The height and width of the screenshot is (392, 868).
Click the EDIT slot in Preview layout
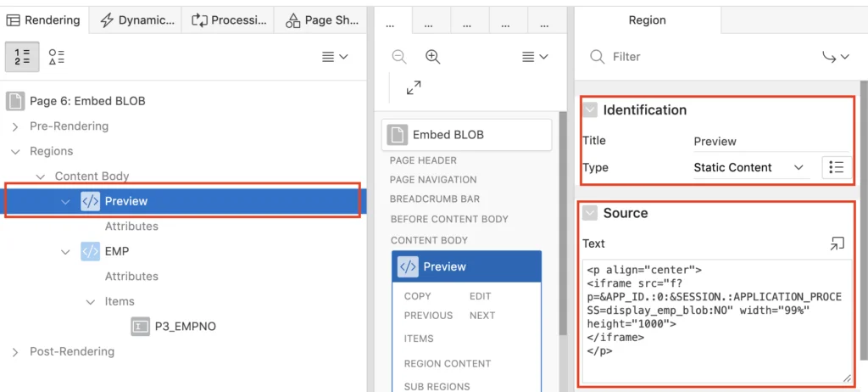pyautogui.click(x=480, y=296)
